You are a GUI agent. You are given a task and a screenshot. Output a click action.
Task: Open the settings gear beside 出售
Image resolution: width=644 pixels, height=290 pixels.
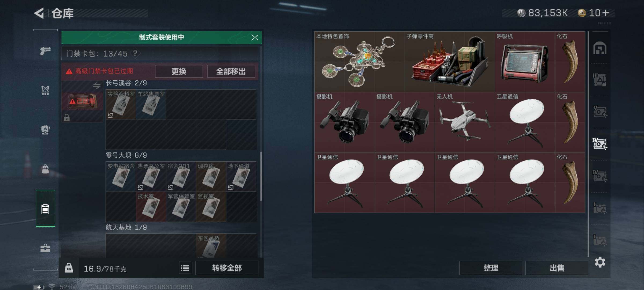pyautogui.click(x=600, y=262)
